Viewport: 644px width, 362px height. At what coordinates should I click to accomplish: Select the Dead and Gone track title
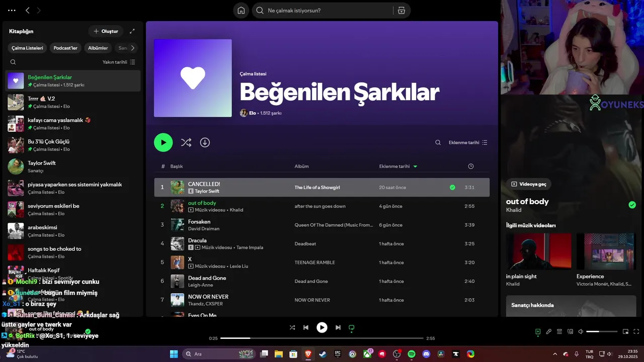pyautogui.click(x=207, y=278)
